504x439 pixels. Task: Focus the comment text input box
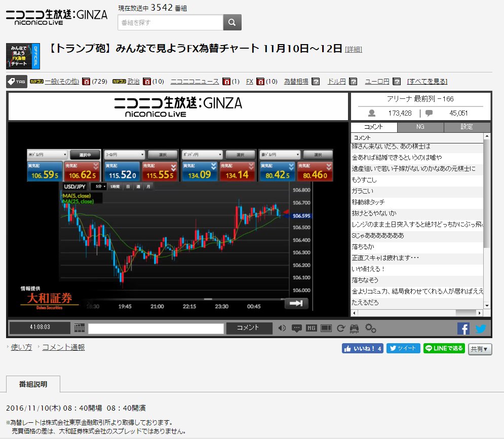click(x=156, y=328)
